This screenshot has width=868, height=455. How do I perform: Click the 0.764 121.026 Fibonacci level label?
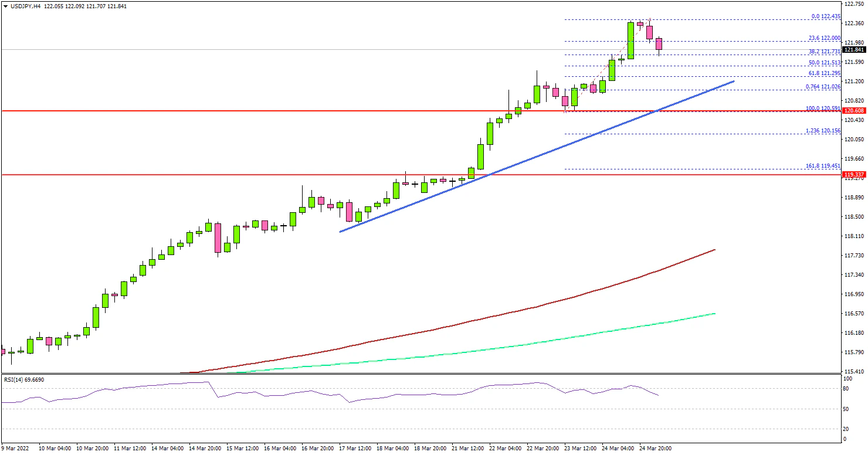[823, 87]
